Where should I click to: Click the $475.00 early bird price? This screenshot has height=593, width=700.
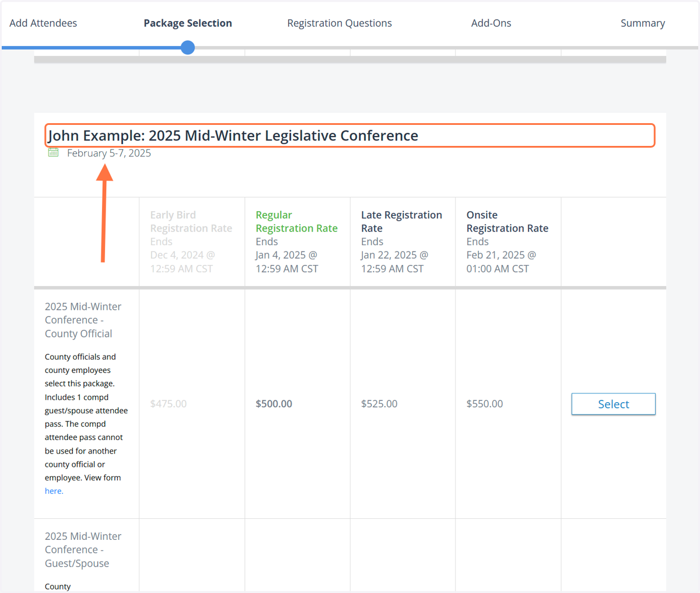[169, 404]
